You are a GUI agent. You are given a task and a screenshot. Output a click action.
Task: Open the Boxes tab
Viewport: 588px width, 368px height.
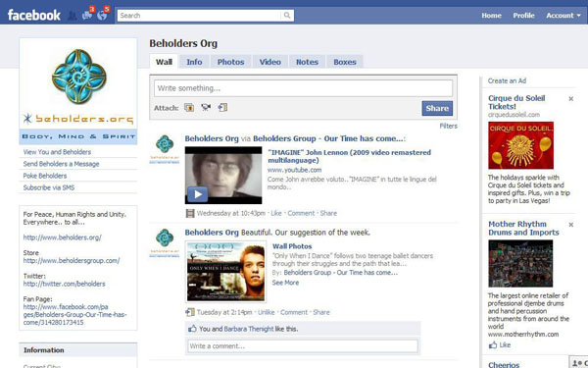tap(345, 62)
